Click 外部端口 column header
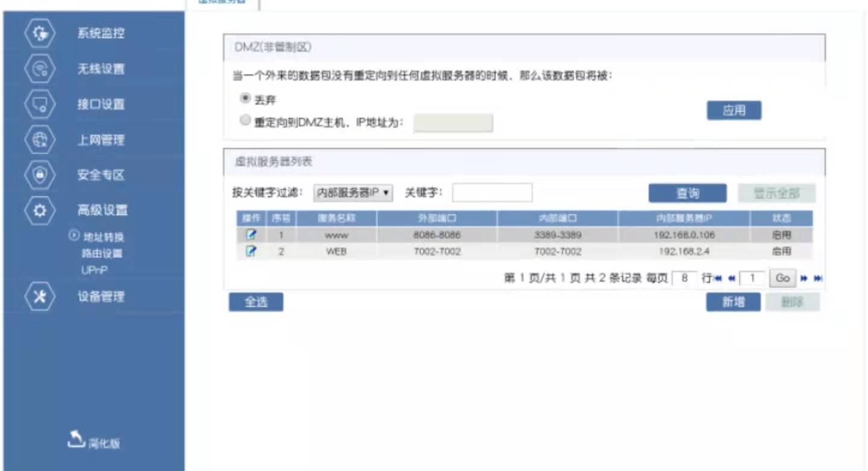 (x=437, y=218)
